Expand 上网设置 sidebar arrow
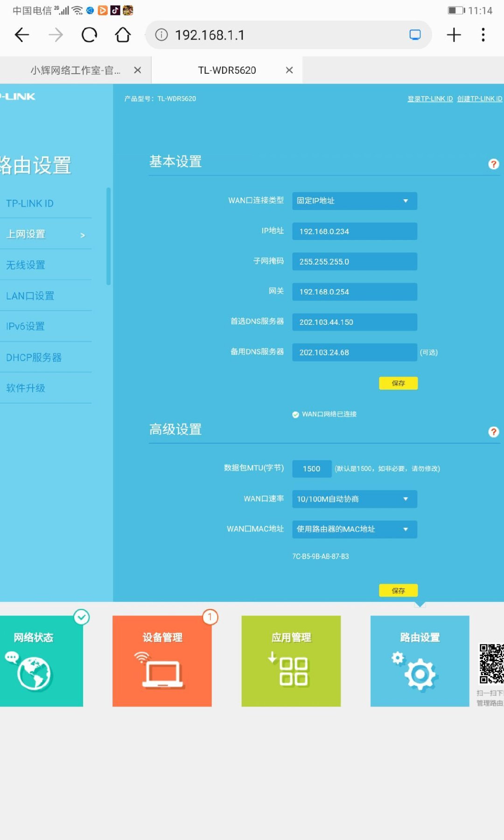504x840 pixels. [x=83, y=235]
